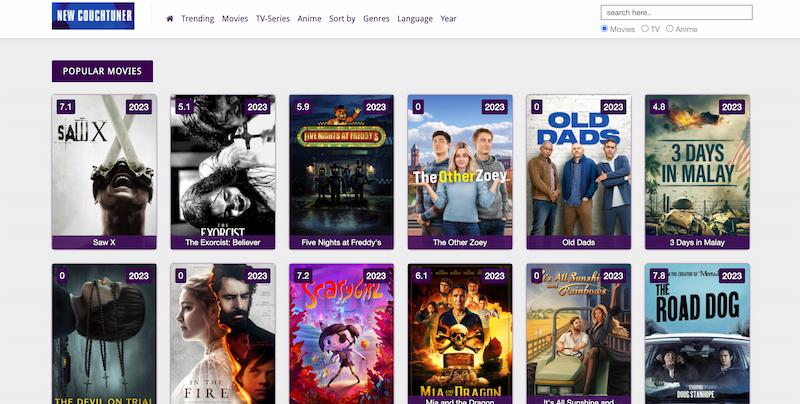This screenshot has height=404, width=800.
Task: Open the Five Nights at Freddy's poster
Action: [342, 165]
